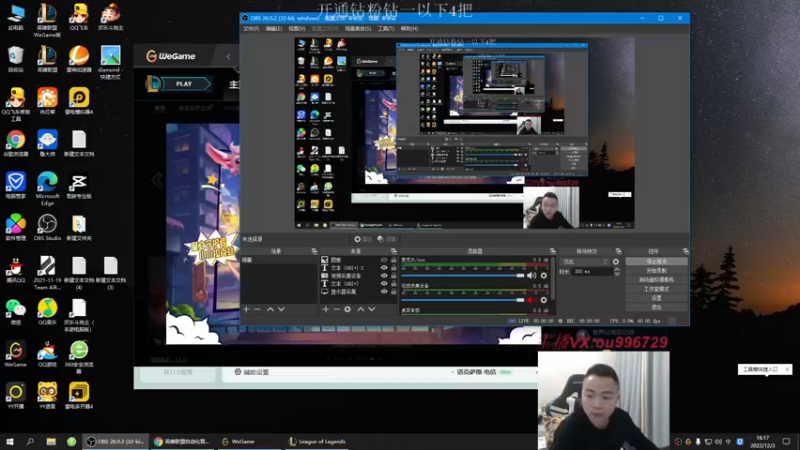800x450 pixels.
Task: Adjust microphone volume slider
Action: click(463, 276)
